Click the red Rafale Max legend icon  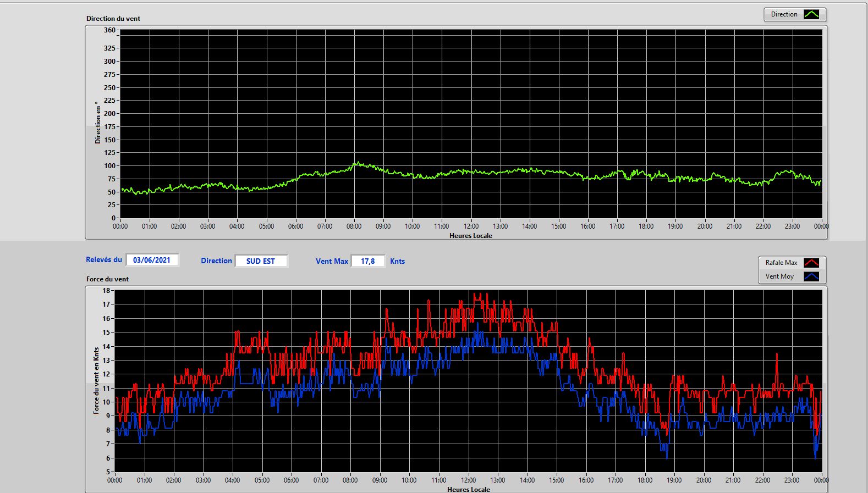(811, 263)
